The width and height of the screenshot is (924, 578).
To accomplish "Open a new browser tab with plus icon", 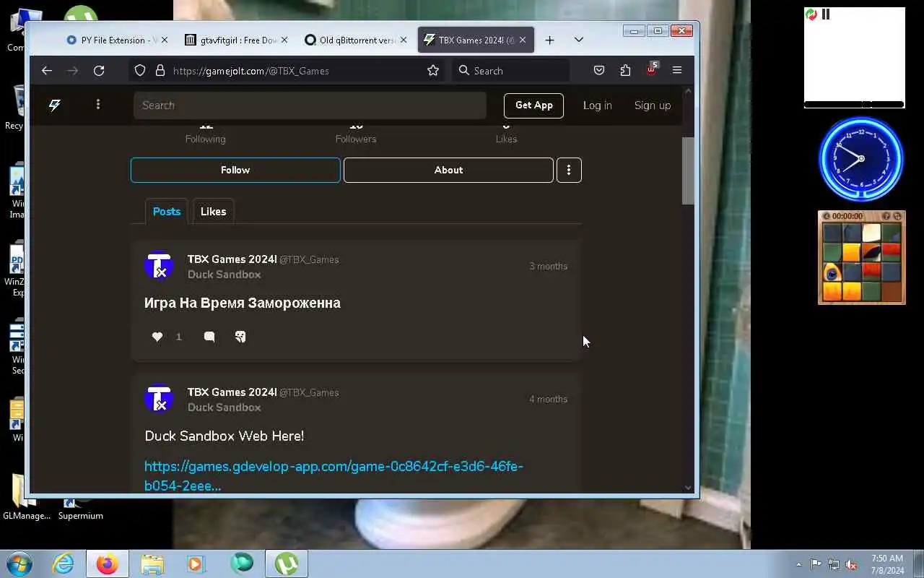I will point(549,40).
